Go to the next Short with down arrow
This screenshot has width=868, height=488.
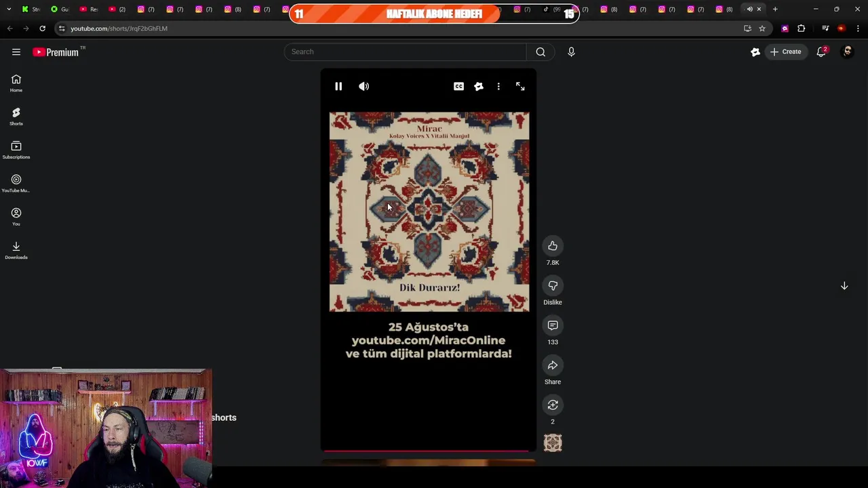coord(844,286)
